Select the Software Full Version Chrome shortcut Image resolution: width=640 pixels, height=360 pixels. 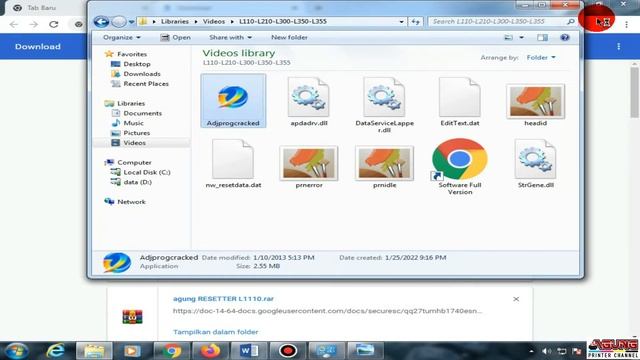[460, 167]
